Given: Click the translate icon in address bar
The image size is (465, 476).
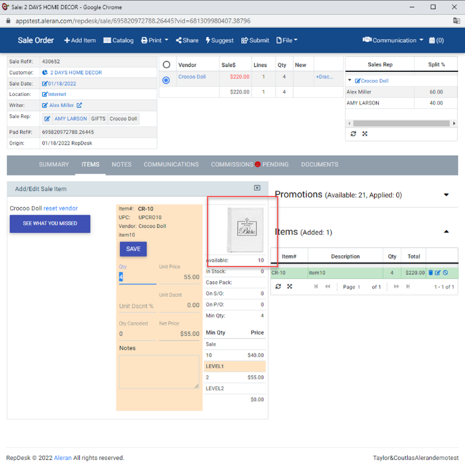Looking at the screenshot, I should click(456, 21).
